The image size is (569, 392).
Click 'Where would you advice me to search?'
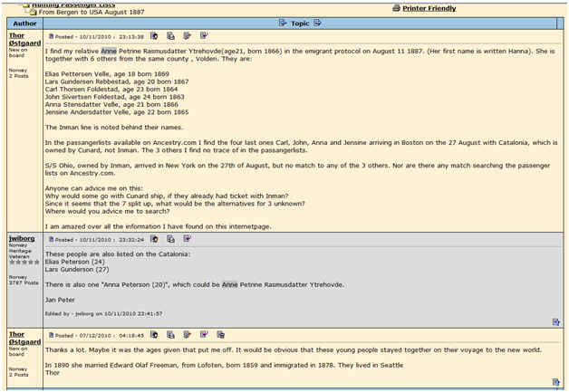click(108, 211)
